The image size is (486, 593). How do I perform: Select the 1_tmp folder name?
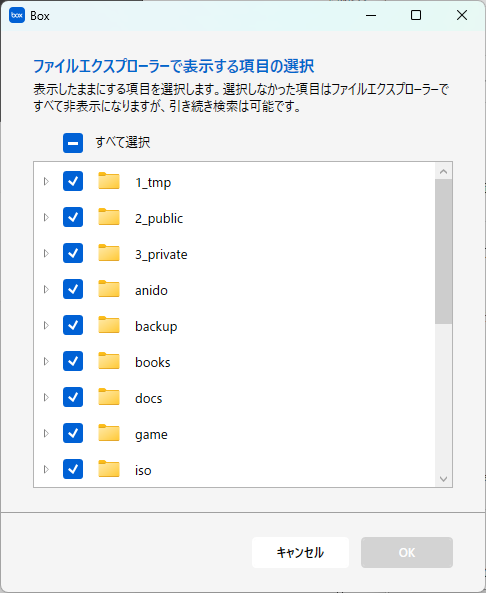(x=153, y=182)
